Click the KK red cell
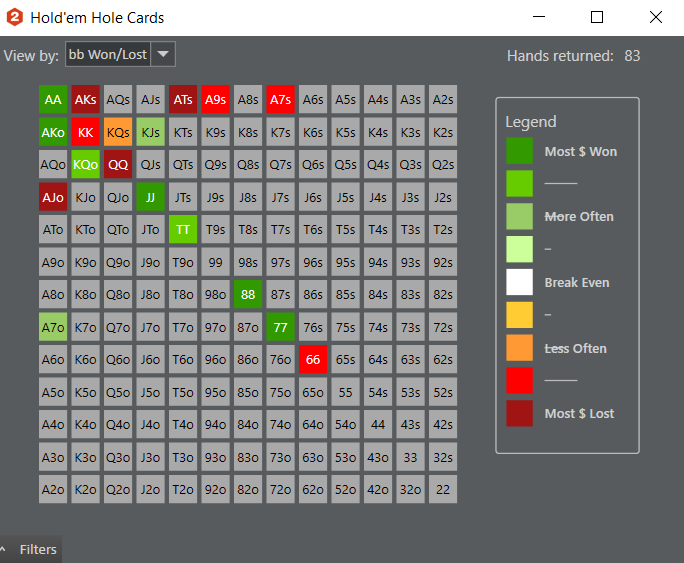 86,132
